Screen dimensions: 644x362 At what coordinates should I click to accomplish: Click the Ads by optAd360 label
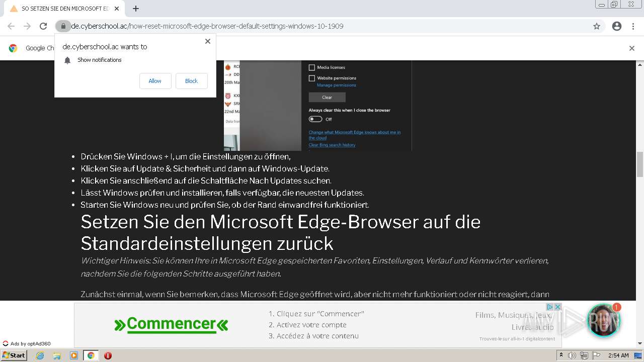point(27,344)
